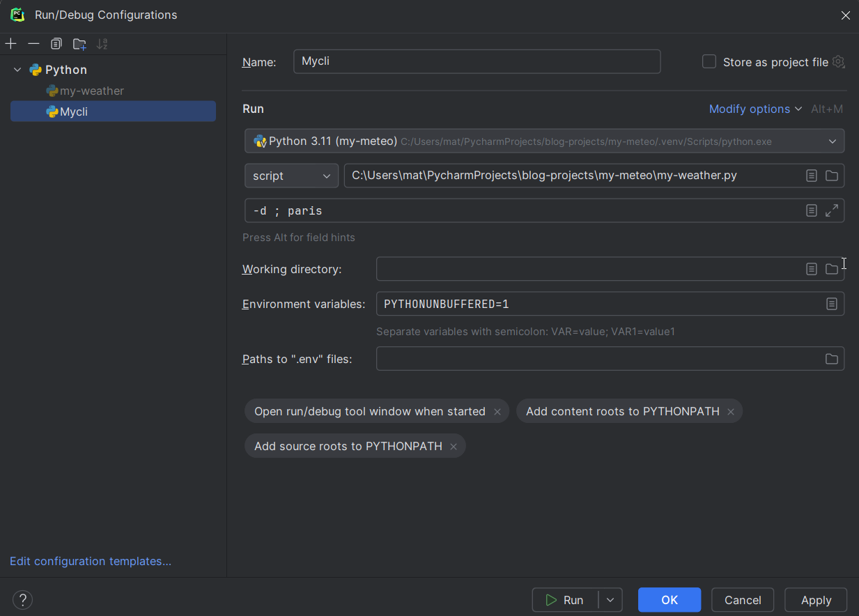Browse for .env files folder icon
Screen dimensions: 859x616
832,359
